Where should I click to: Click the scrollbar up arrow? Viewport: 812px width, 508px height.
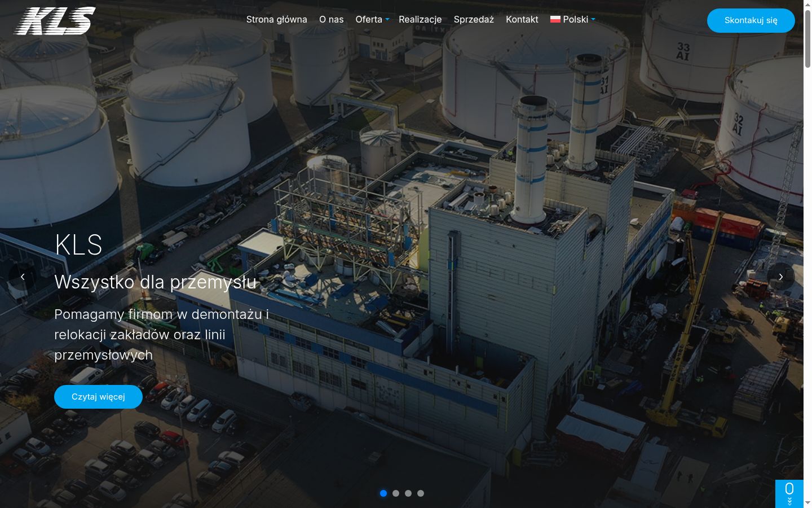point(807,5)
